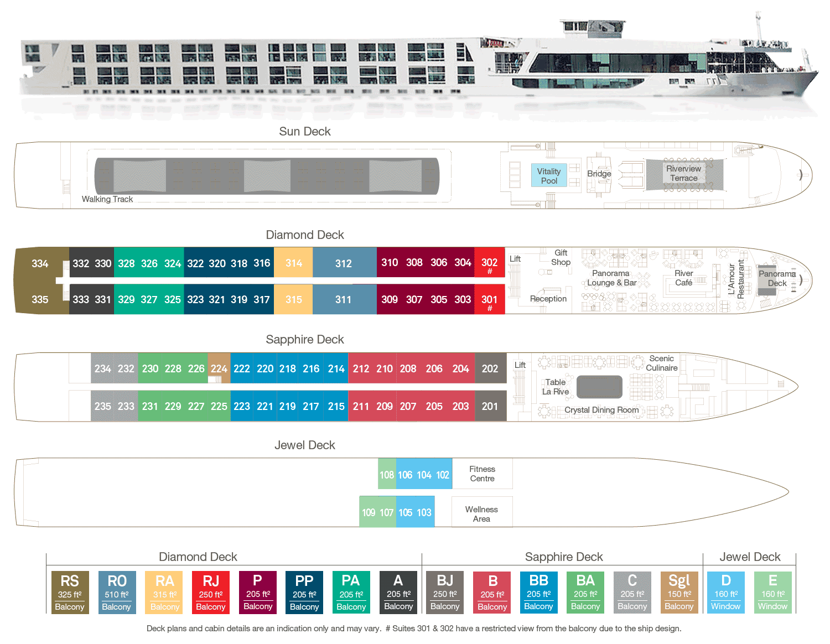Click the Gift Shop label
The height and width of the screenshot is (644, 830).
(x=561, y=257)
